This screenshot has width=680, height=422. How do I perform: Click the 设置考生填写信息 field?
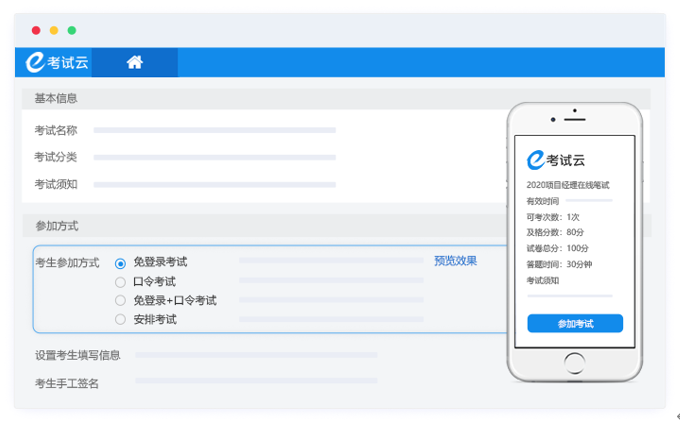pos(256,355)
